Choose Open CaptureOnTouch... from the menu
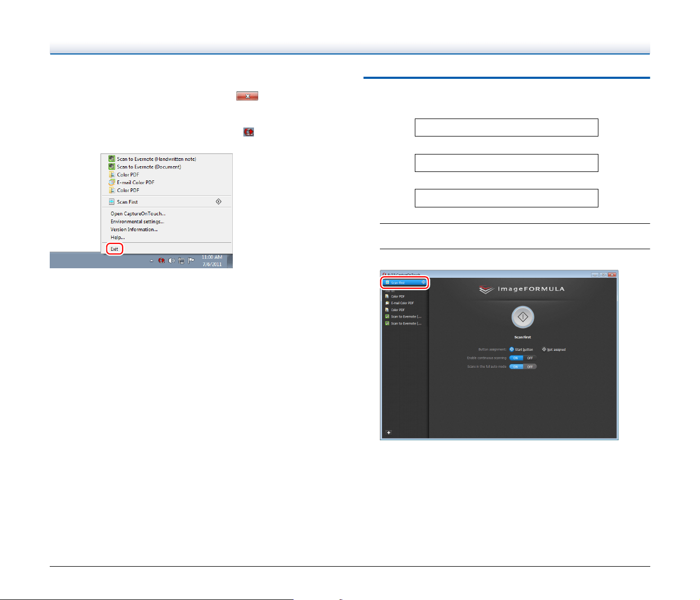 coord(138,214)
